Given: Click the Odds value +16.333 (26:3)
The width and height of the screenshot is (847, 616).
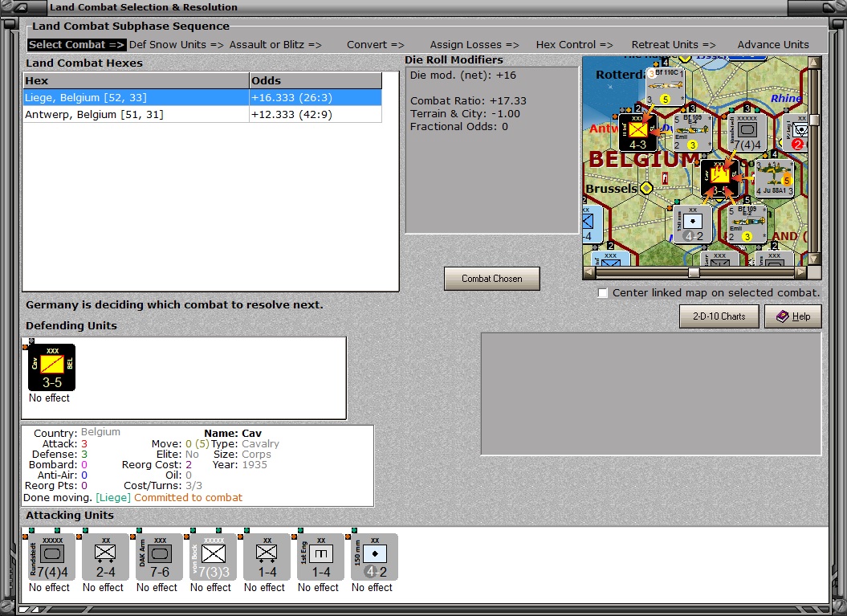Looking at the screenshot, I should [x=291, y=98].
